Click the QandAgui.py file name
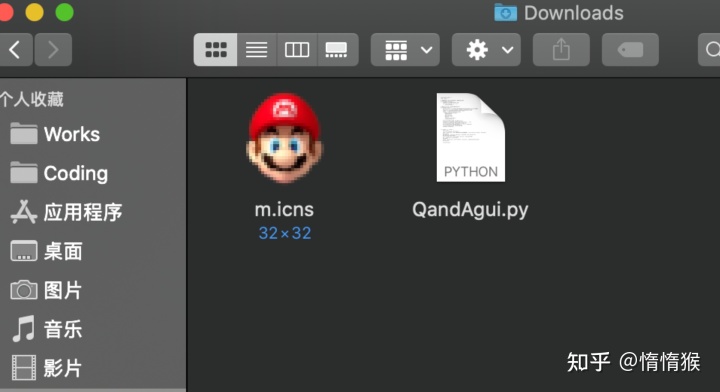The image size is (720, 392). (470, 210)
